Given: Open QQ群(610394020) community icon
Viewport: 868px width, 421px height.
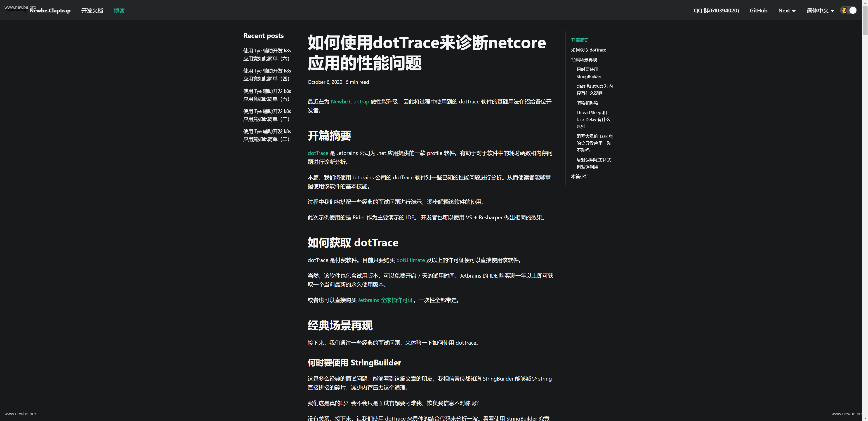Looking at the screenshot, I should 717,10.
